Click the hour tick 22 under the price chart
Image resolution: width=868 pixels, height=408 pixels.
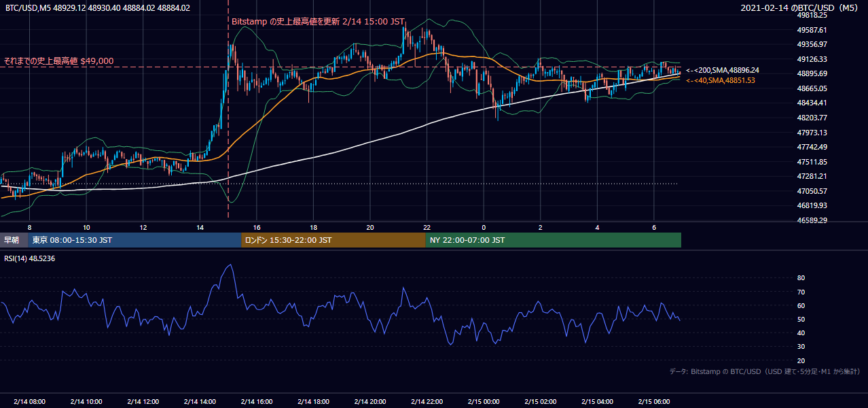click(x=427, y=227)
